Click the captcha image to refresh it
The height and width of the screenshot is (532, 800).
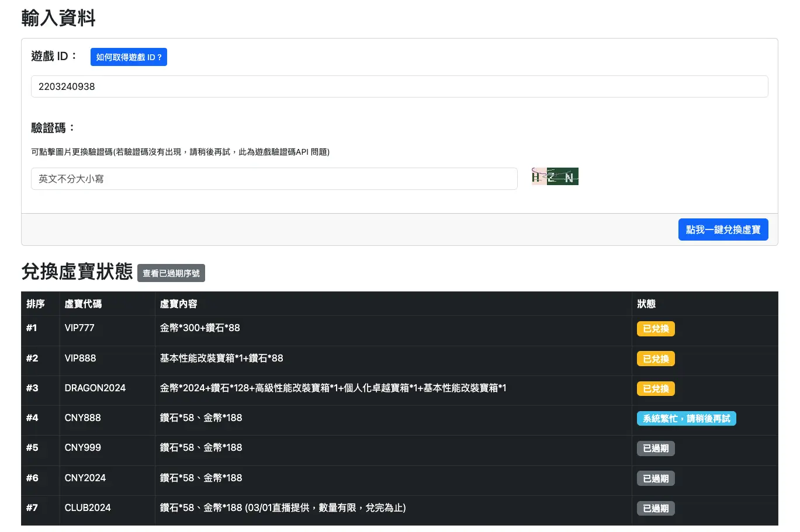554,176
